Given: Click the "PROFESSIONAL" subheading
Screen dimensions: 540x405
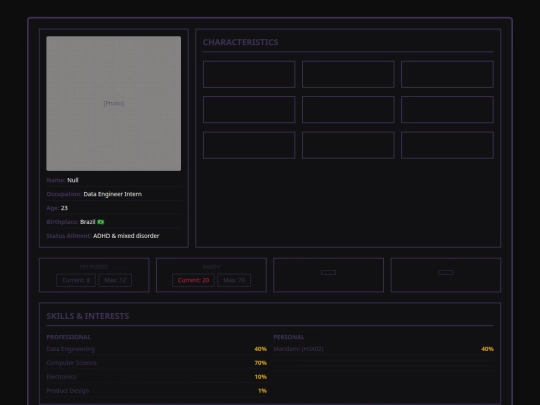Looking at the screenshot, I should click(69, 337).
